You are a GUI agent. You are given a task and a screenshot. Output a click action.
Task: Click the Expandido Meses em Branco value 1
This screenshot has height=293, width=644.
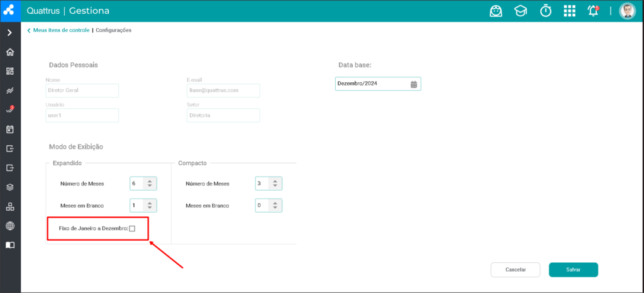pyautogui.click(x=136, y=205)
